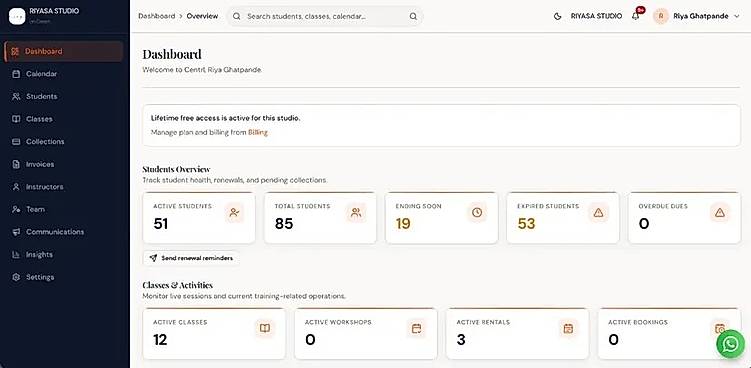Navigate to Collections

64,141
